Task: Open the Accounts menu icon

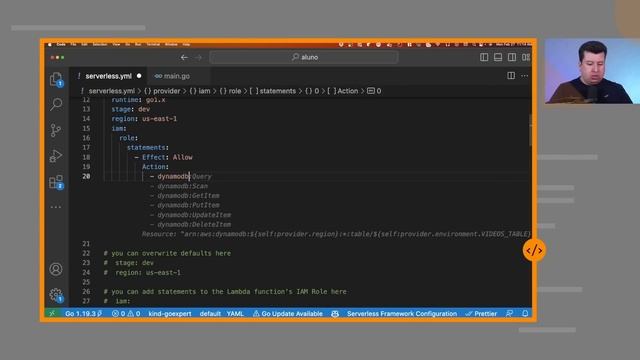Action: [56, 269]
